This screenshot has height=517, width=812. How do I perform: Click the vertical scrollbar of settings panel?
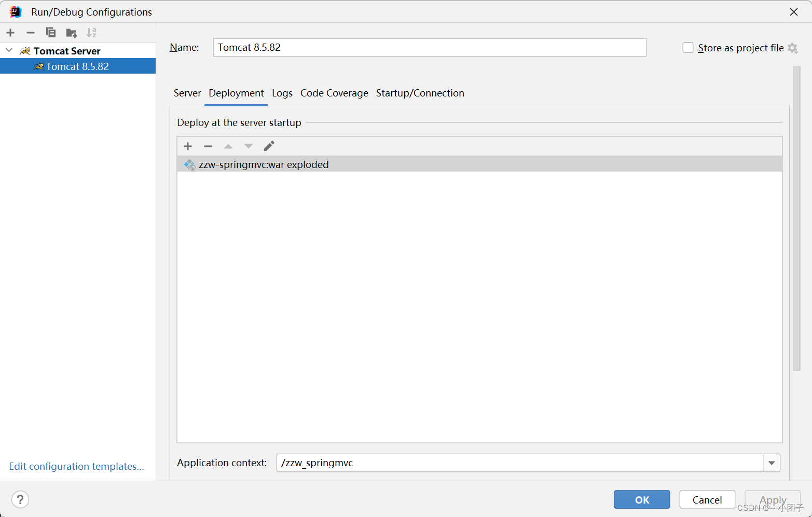[797, 218]
